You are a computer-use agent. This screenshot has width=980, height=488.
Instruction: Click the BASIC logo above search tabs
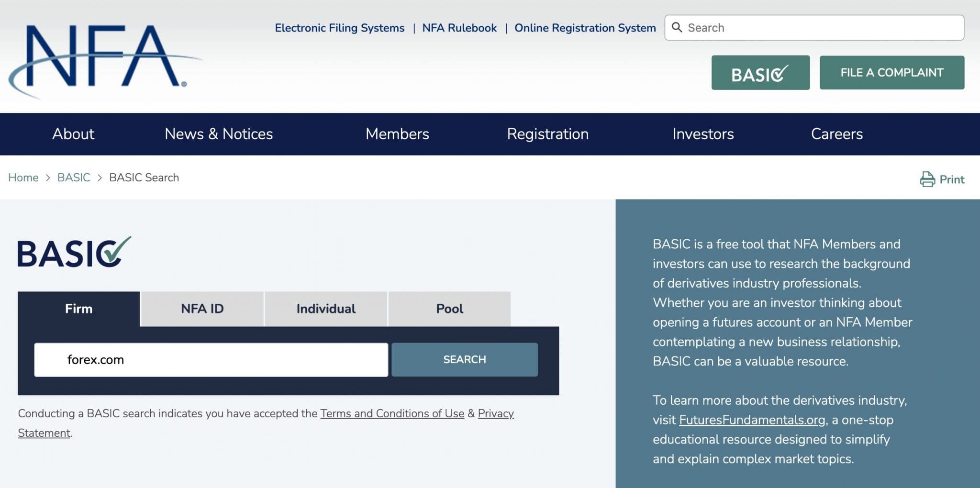click(74, 252)
